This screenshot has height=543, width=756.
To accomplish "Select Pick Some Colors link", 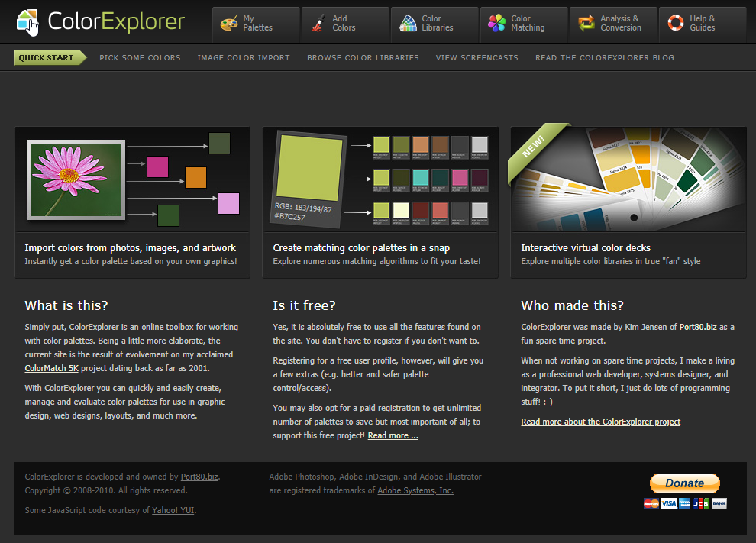I will pyautogui.click(x=140, y=57).
